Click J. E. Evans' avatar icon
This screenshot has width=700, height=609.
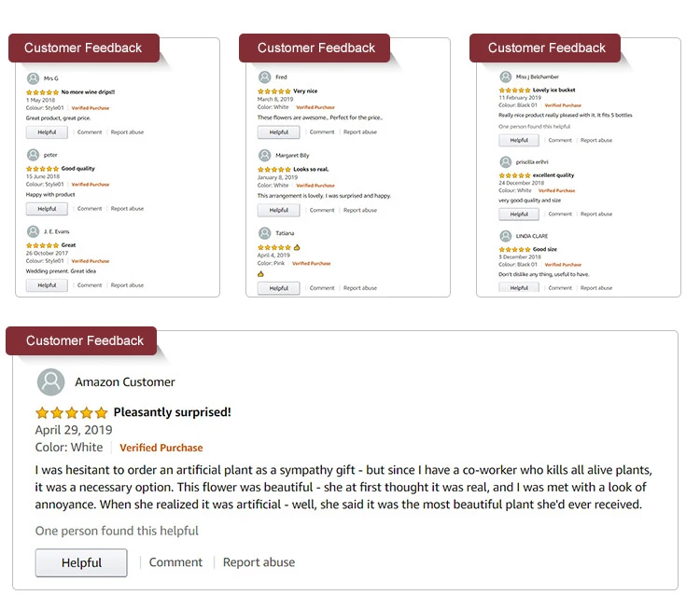(x=33, y=231)
